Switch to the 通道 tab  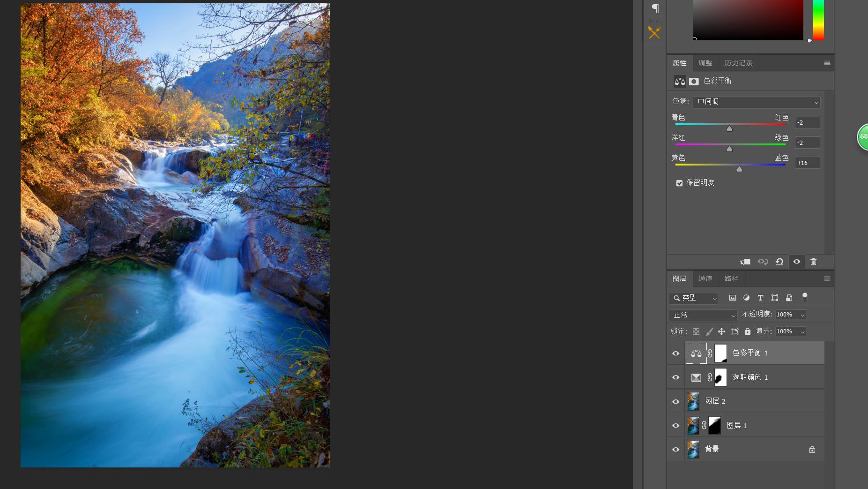click(705, 278)
